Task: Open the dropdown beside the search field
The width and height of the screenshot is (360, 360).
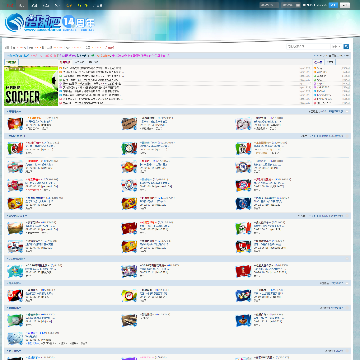Action: (336, 47)
